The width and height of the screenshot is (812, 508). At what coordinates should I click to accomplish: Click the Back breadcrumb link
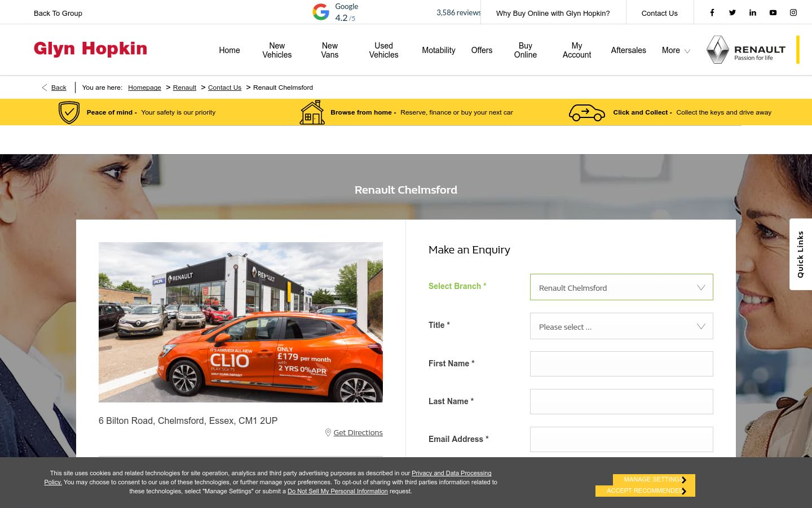(59, 87)
